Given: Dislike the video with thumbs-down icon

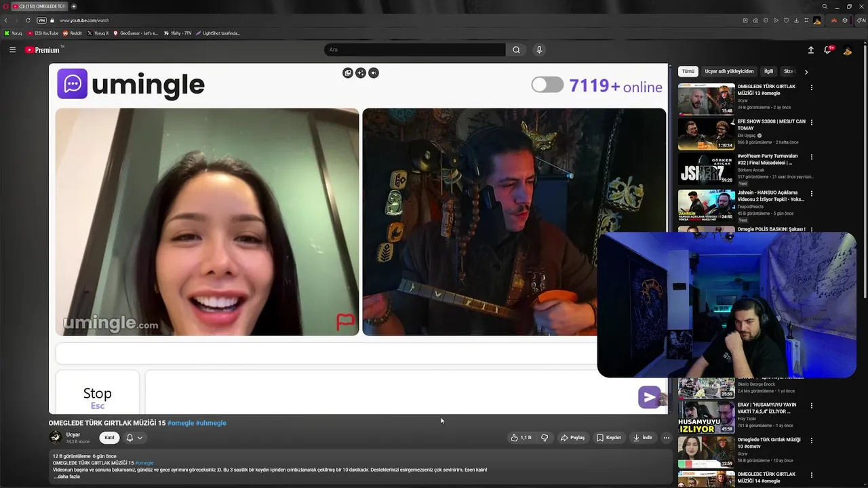Looking at the screenshot, I should click(544, 438).
